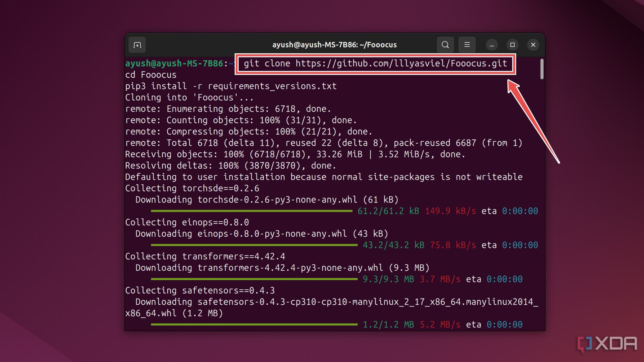The image size is (644, 362).
Task: Click the terminal vertical scrollbar thumb
Action: (542, 69)
